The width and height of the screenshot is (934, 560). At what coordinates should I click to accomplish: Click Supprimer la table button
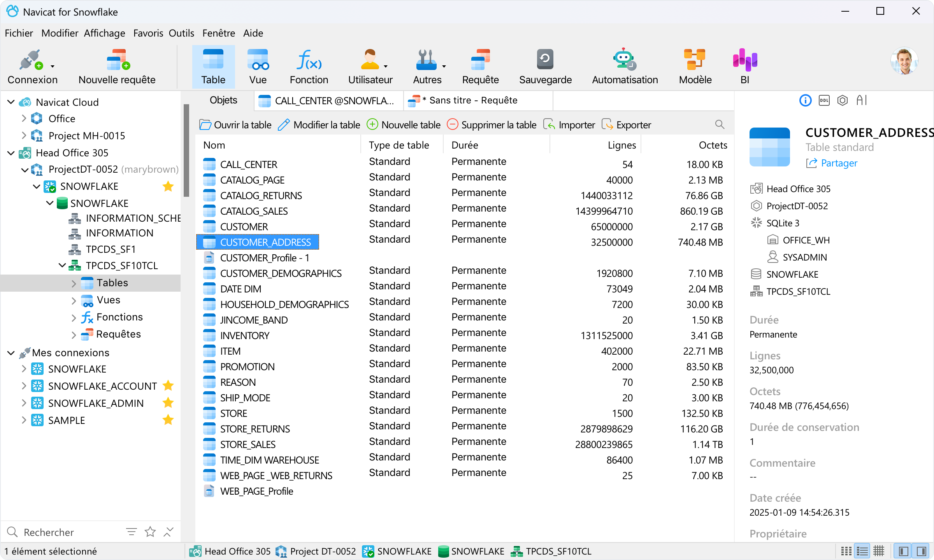[492, 125]
